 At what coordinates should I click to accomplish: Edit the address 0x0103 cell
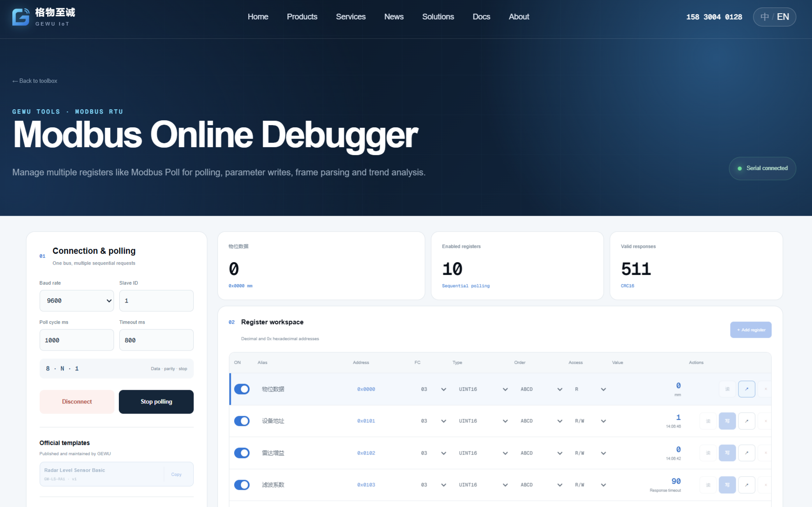tap(366, 485)
